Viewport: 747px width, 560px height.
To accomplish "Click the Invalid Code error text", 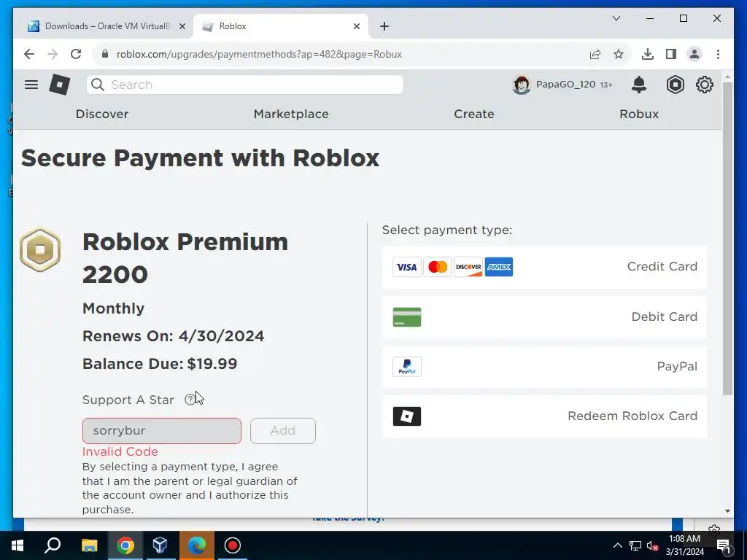I will (120, 451).
